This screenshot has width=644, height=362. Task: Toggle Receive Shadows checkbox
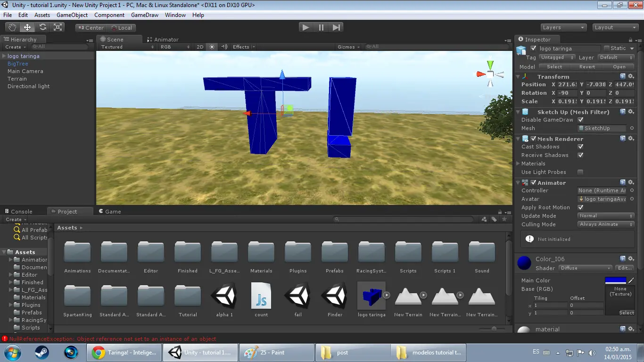(580, 155)
